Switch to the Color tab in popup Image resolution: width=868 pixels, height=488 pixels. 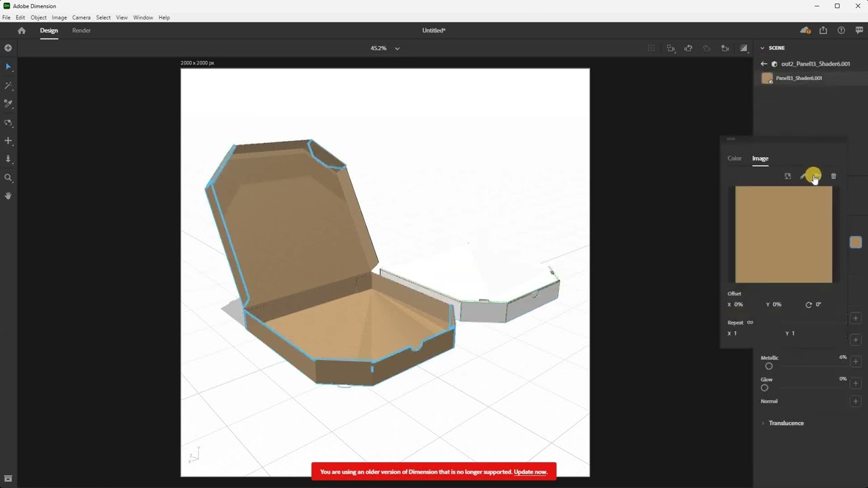click(x=734, y=159)
